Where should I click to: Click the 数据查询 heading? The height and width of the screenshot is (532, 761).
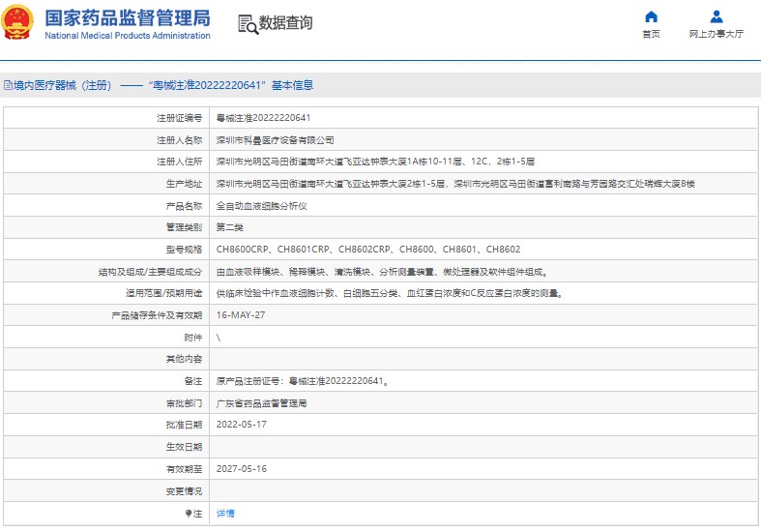point(285,23)
